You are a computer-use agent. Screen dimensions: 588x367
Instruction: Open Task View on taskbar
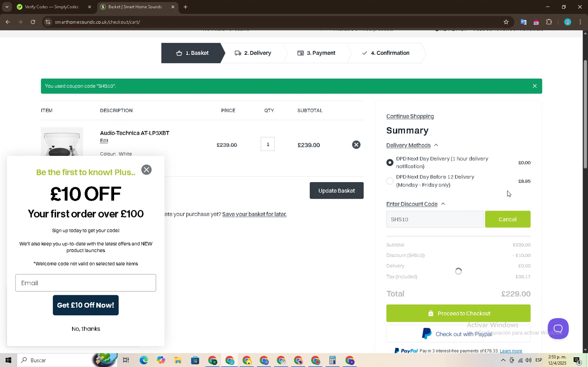pyautogui.click(x=126, y=360)
